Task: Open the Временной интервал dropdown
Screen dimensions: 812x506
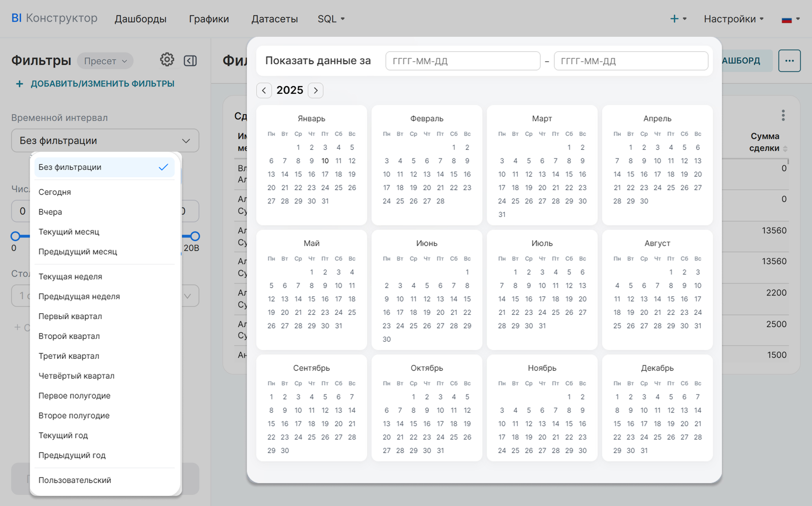Action: (105, 141)
